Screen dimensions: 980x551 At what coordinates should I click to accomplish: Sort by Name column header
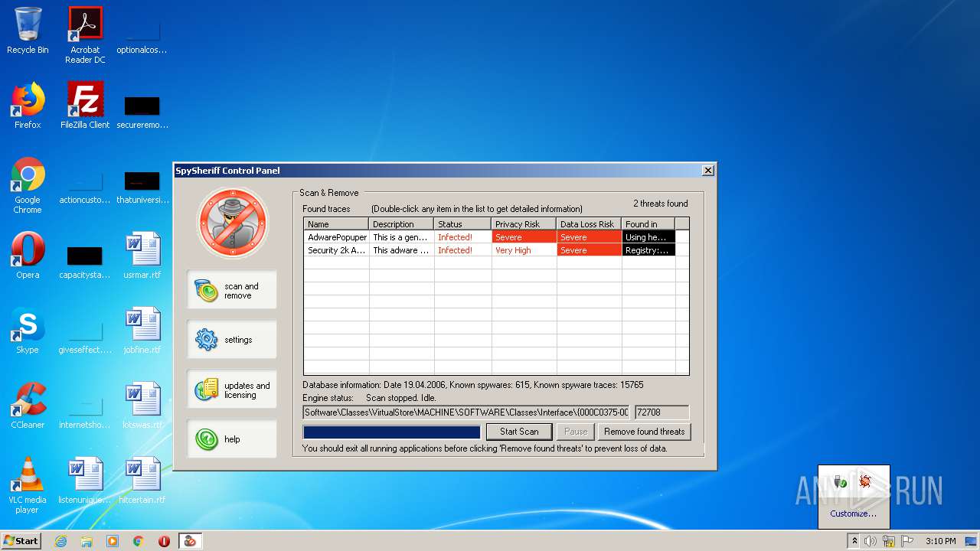click(336, 224)
